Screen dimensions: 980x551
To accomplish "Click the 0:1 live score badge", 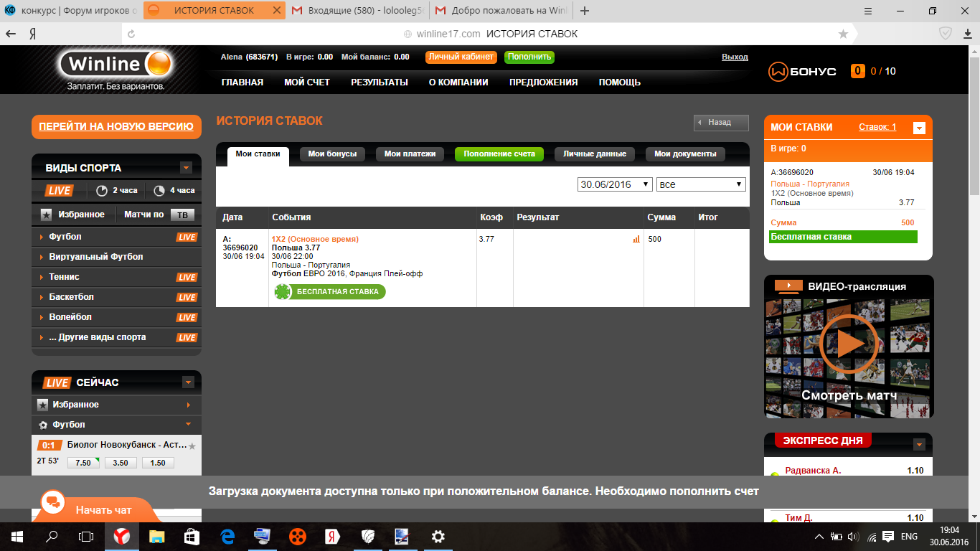I will [x=49, y=446].
